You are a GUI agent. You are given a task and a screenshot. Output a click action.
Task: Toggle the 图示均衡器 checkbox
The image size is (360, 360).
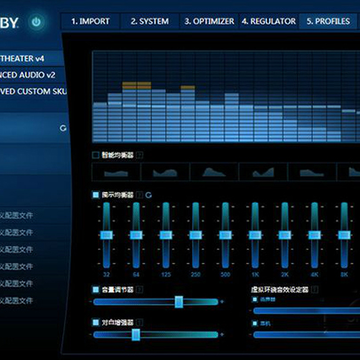pos(96,195)
